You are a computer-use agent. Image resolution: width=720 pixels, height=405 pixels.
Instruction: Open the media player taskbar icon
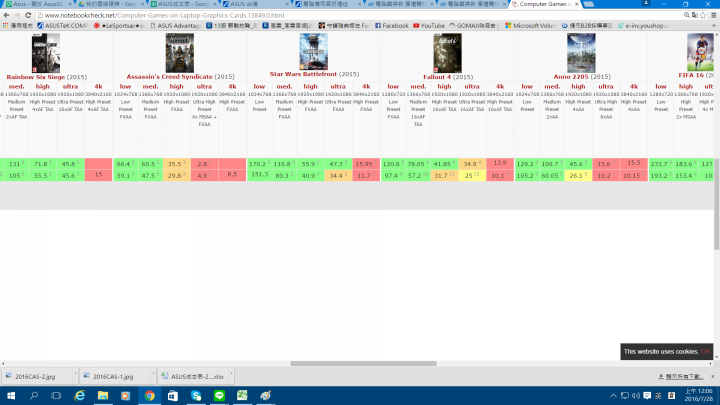point(125,395)
